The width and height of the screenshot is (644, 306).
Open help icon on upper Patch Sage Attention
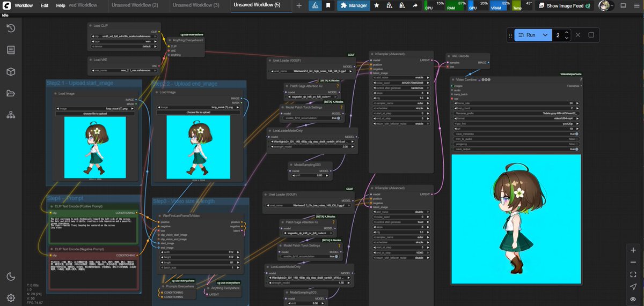tap(338, 86)
